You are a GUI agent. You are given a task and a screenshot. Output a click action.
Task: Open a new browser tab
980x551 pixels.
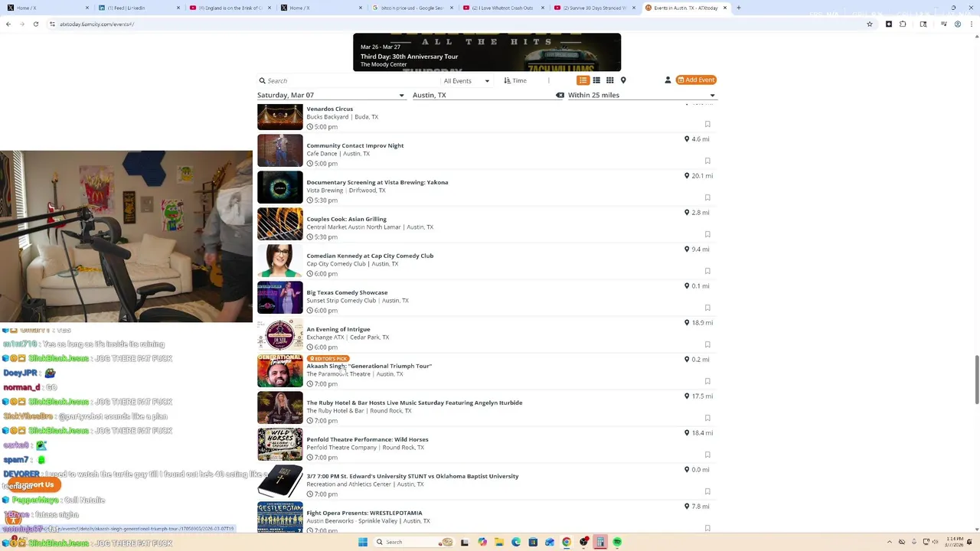coord(738,8)
